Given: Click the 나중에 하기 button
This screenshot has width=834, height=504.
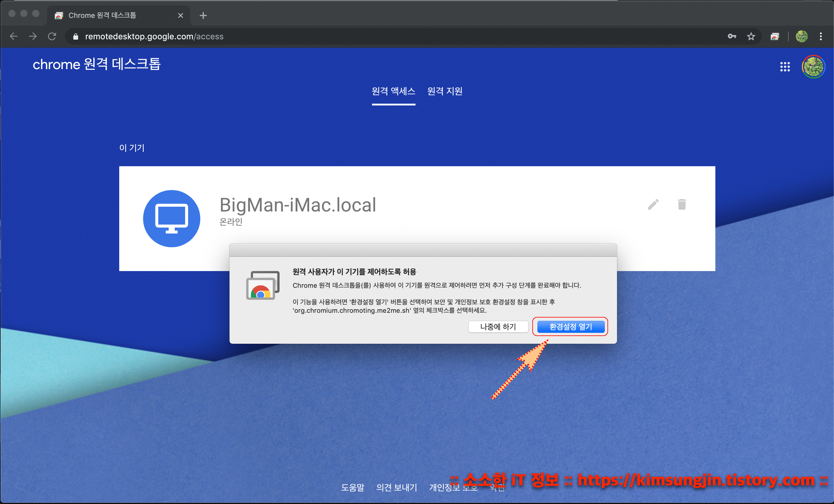Looking at the screenshot, I should (498, 327).
